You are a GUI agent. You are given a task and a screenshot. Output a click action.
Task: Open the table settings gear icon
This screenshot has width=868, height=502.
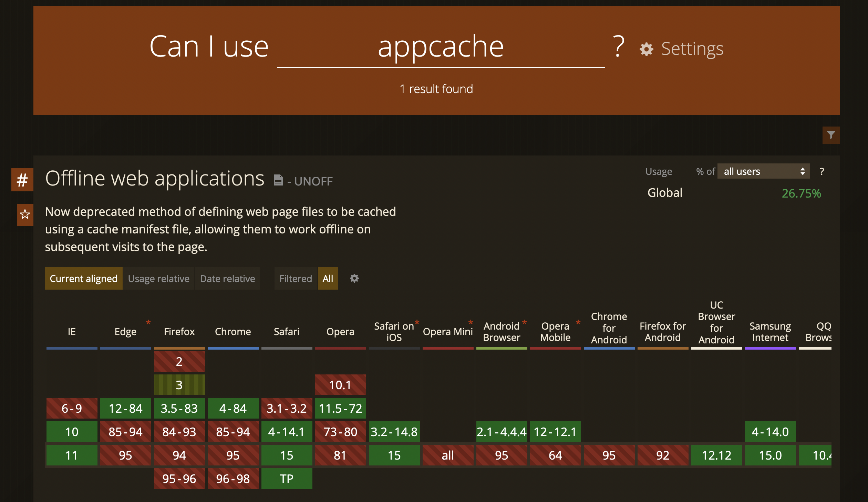coord(354,278)
